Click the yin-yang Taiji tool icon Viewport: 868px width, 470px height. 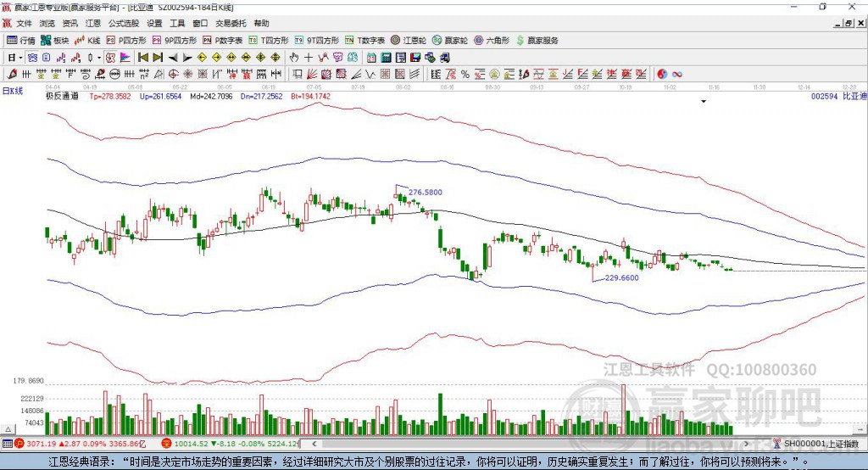pyautogui.click(x=662, y=74)
